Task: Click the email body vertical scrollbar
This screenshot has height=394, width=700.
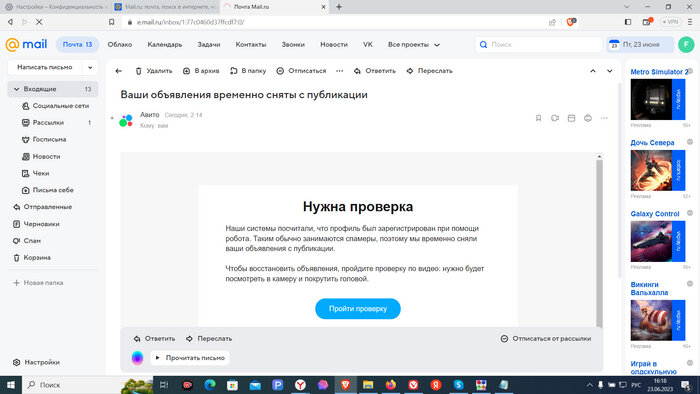Action: point(599,243)
